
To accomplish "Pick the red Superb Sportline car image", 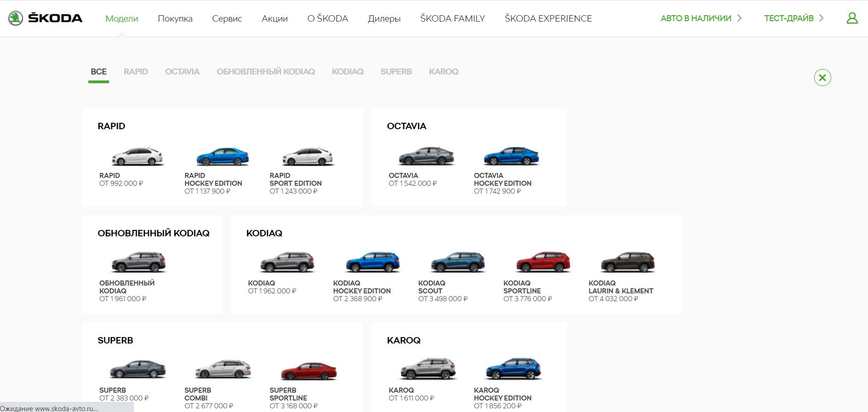I will point(309,371).
